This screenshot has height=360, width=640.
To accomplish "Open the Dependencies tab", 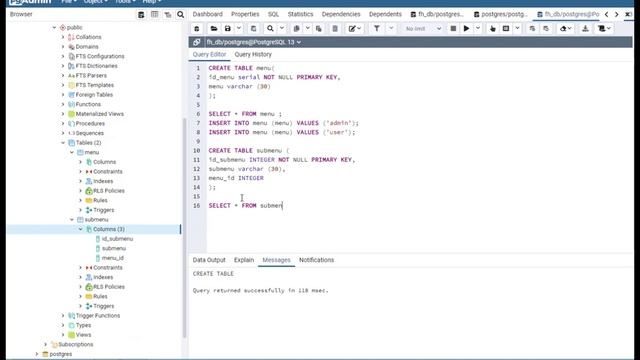I will tap(341, 14).
